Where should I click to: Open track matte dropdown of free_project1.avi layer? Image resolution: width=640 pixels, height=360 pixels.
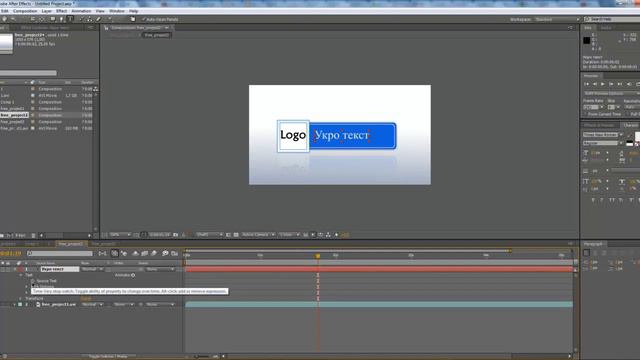tap(124, 304)
